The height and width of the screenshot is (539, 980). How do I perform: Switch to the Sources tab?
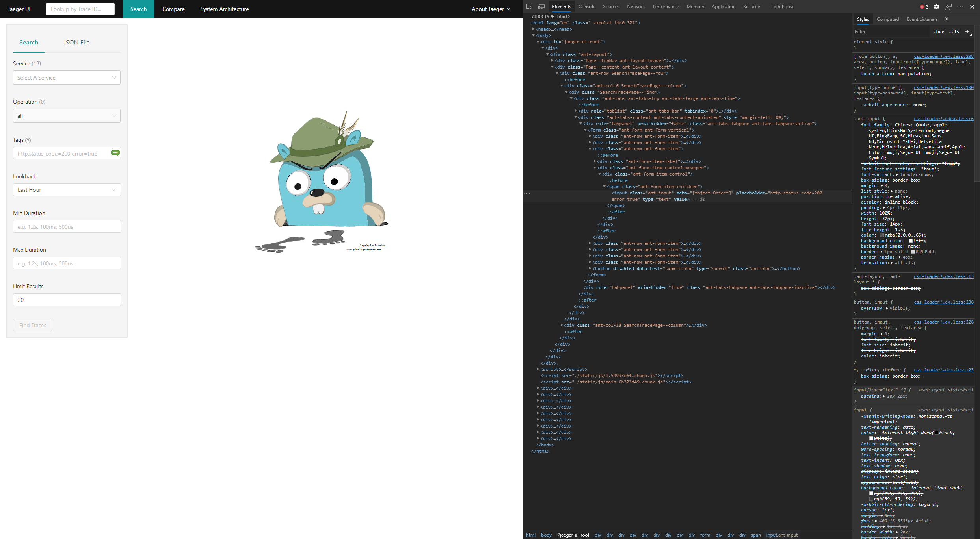click(611, 7)
